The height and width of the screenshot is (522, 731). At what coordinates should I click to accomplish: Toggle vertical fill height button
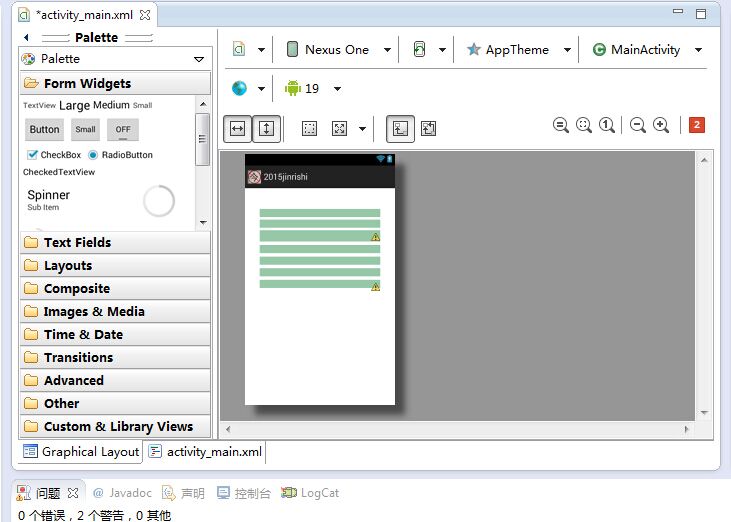pos(266,128)
